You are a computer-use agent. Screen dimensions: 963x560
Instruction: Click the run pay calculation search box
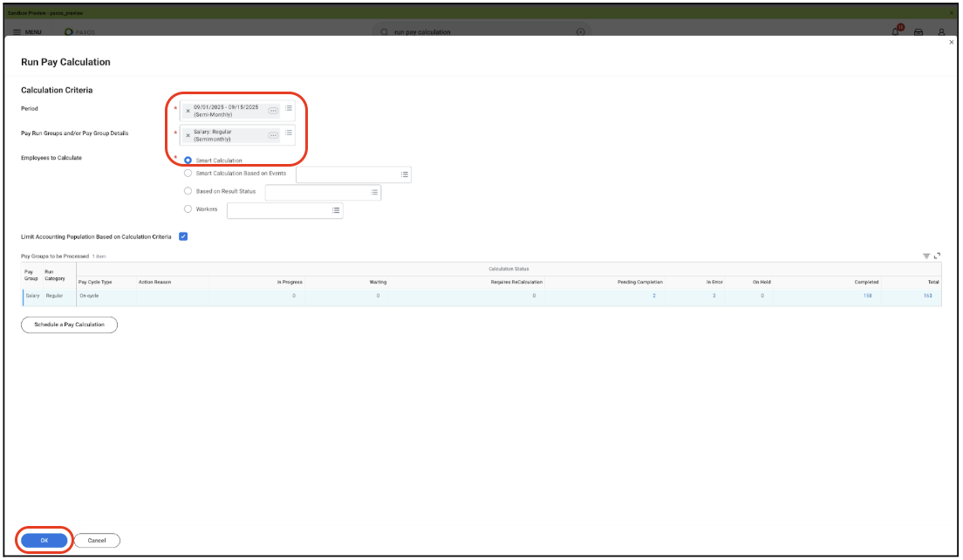pos(482,32)
